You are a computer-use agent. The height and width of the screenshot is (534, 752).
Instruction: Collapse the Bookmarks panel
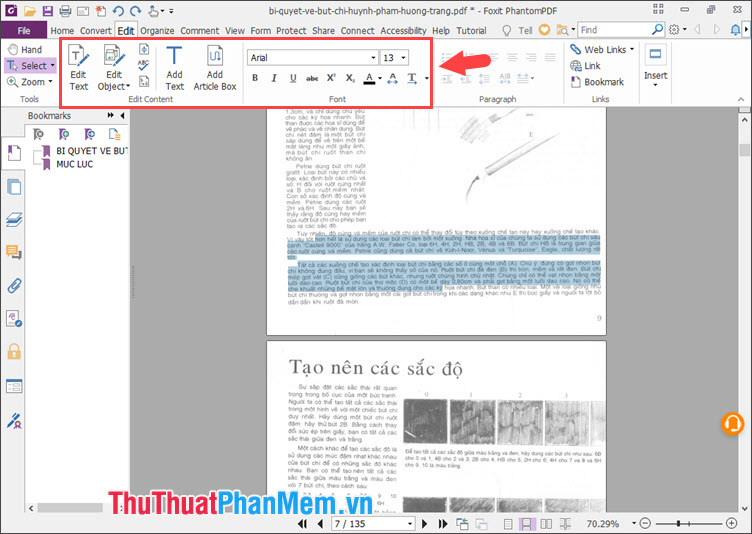coord(123,116)
